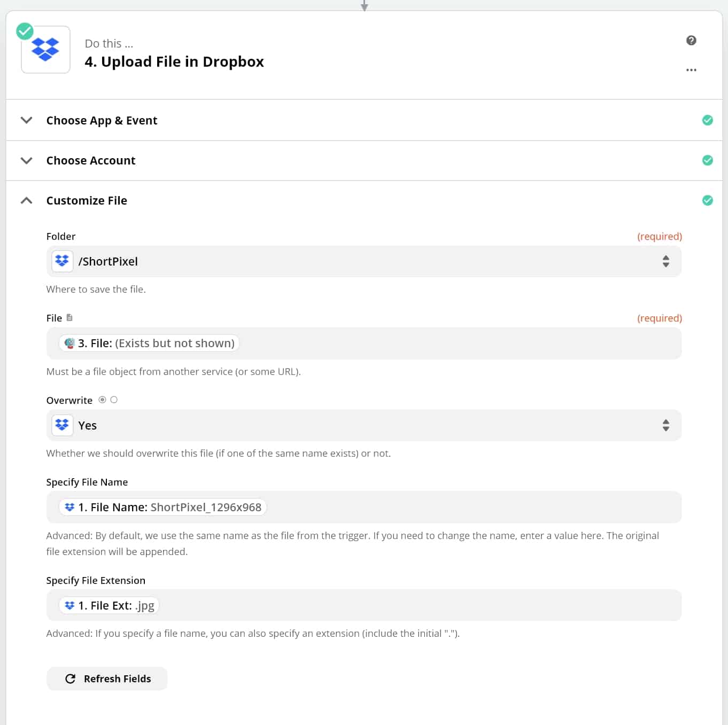Click the Dropbox icon in Overwrite field
728x725 pixels.
tap(62, 425)
